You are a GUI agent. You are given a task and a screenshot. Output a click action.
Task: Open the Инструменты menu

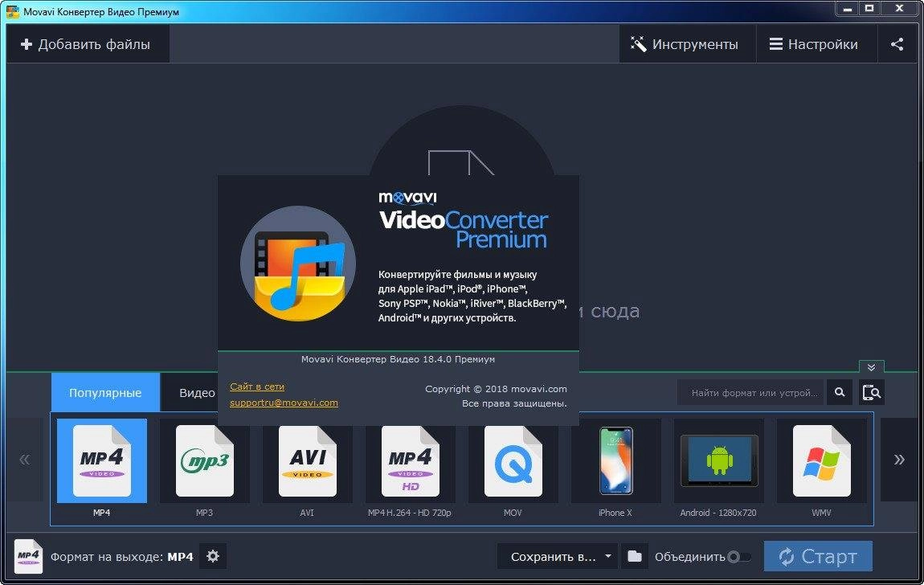(x=687, y=44)
